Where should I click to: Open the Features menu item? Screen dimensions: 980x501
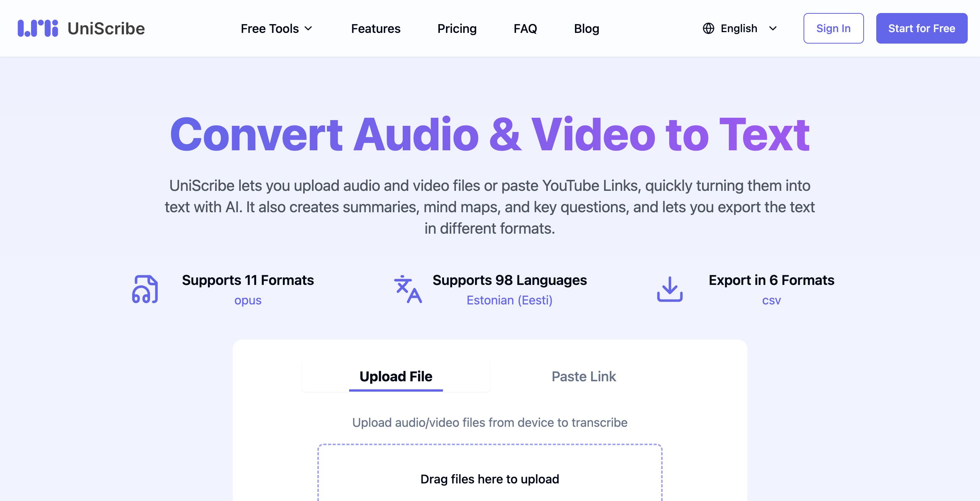click(x=376, y=28)
